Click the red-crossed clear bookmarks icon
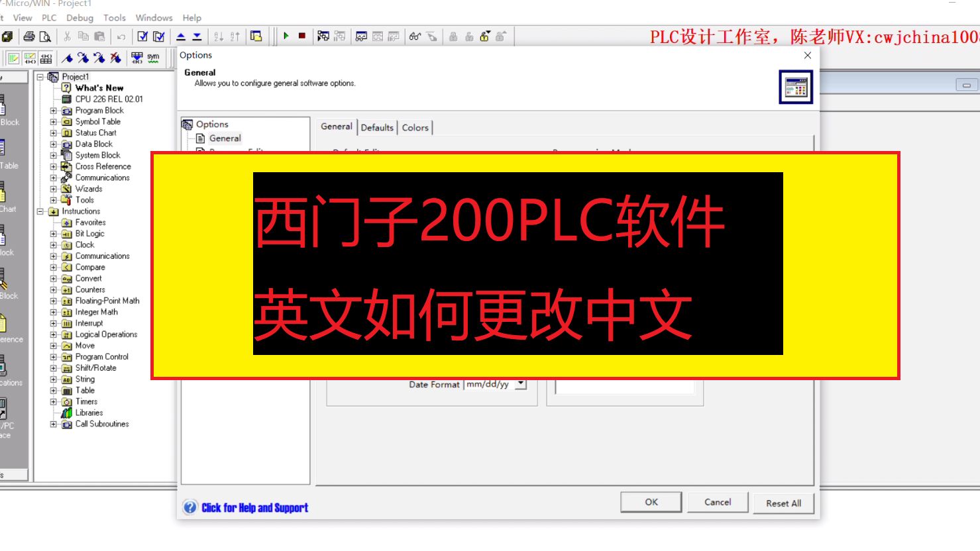980x551 pixels. pyautogui.click(x=115, y=58)
